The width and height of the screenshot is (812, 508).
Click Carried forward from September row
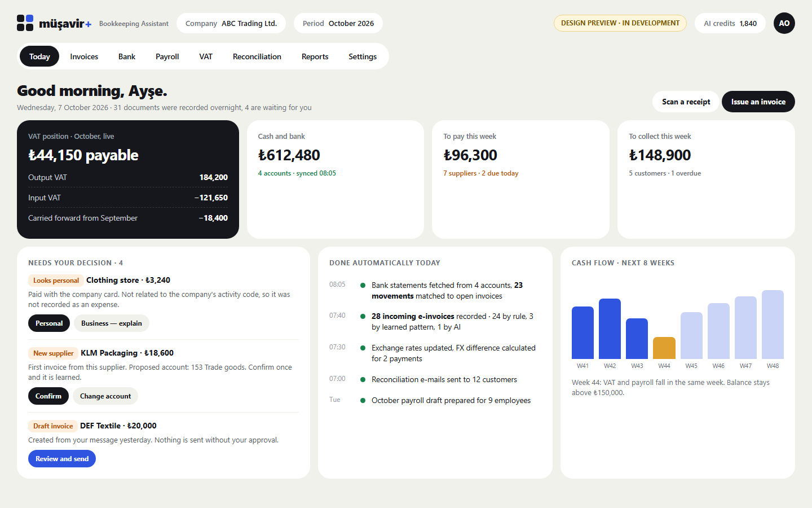128,218
